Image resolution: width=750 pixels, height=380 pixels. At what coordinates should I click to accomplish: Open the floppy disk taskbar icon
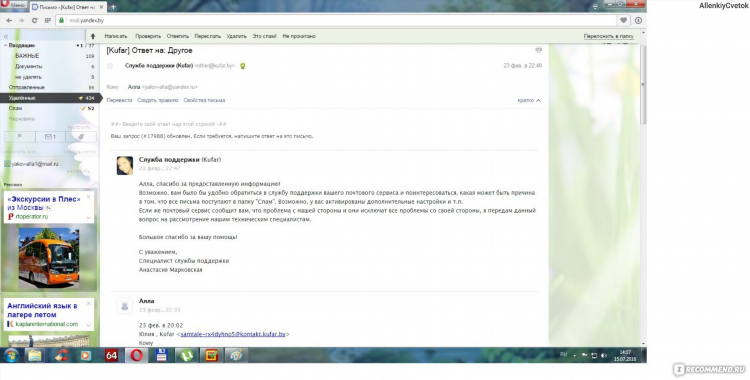point(161,356)
